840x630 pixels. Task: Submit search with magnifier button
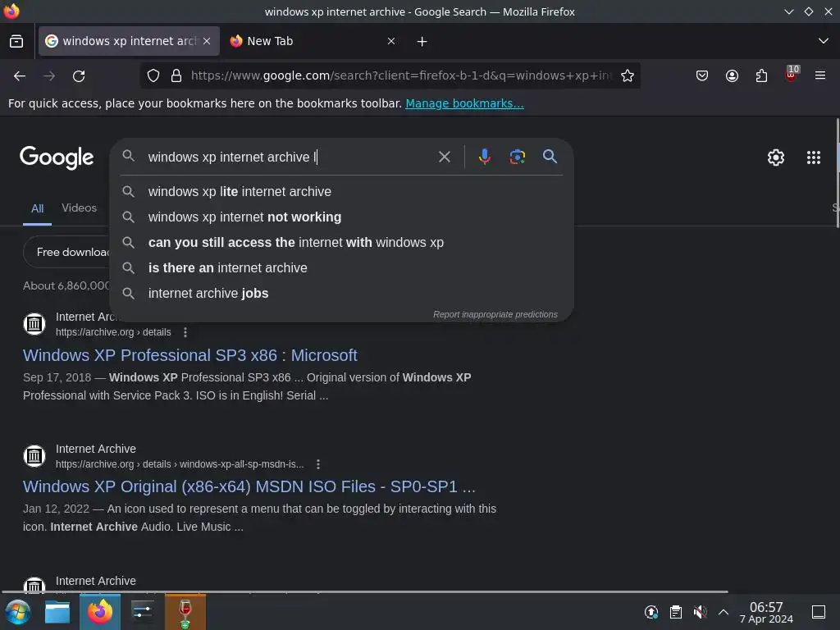pyautogui.click(x=550, y=157)
